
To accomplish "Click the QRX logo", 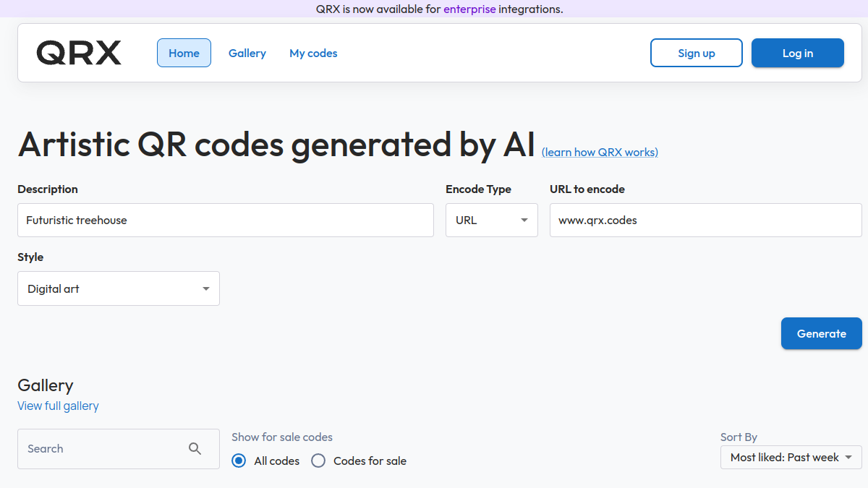I will coord(79,53).
